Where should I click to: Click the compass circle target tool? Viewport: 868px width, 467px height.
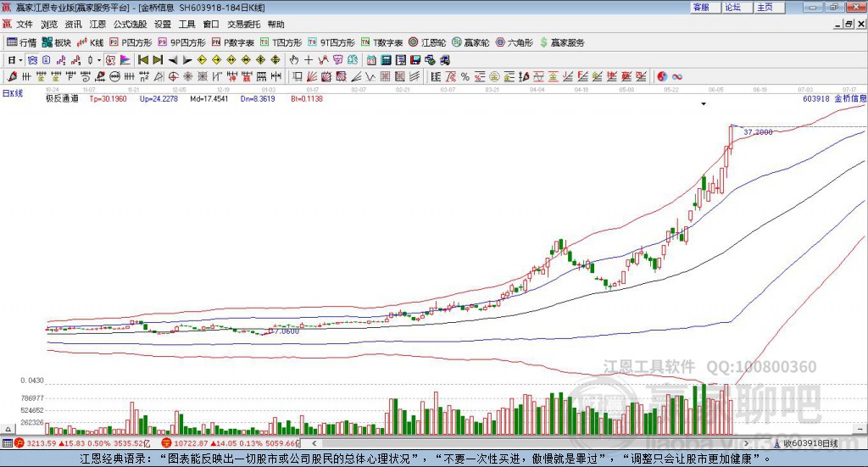[x=173, y=76]
